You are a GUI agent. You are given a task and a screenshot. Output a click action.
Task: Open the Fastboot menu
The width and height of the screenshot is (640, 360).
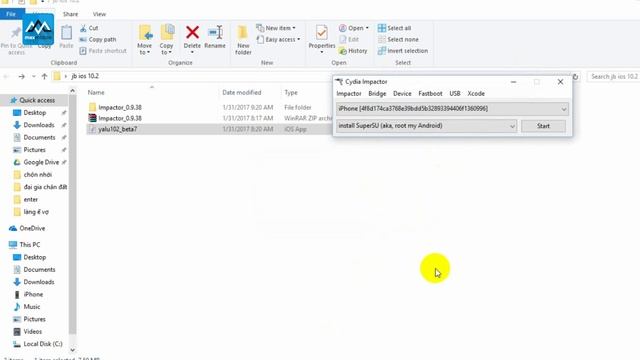(x=430, y=93)
